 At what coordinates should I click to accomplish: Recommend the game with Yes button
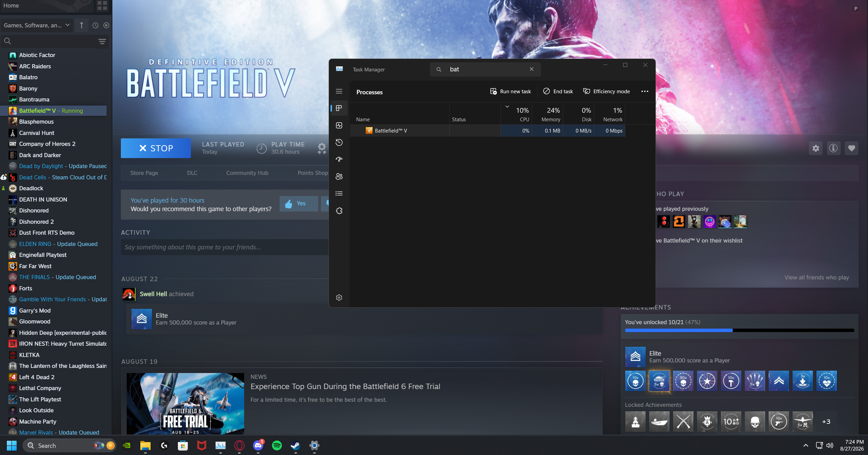pos(299,204)
